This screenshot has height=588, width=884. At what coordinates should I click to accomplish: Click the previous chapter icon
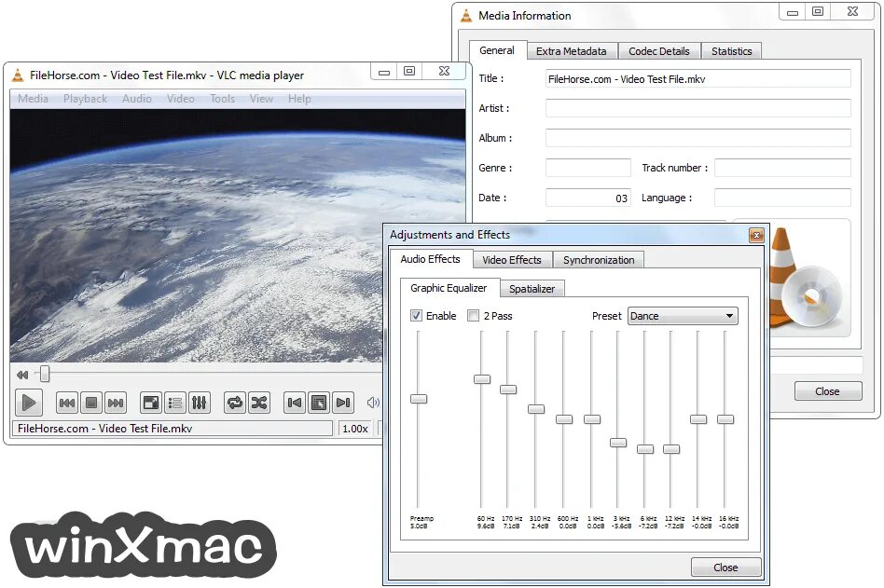coord(295,403)
